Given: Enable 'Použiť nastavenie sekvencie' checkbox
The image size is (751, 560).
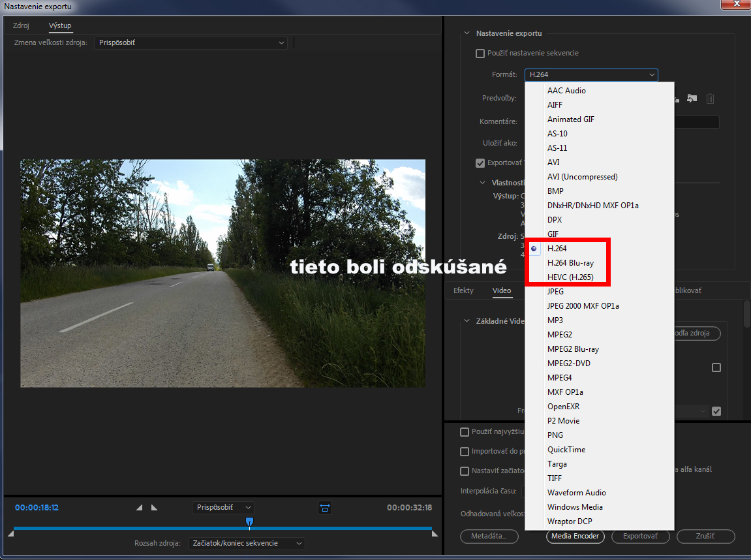Looking at the screenshot, I should [x=480, y=54].
